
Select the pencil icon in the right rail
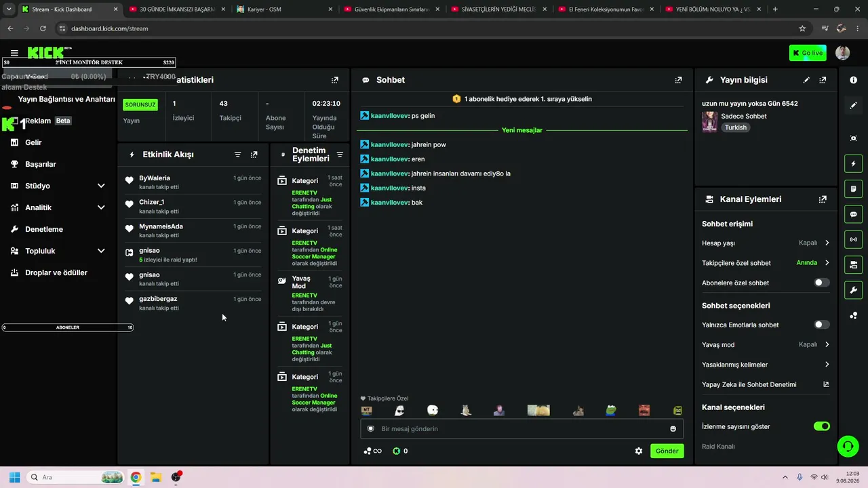(x=853, y=106)
